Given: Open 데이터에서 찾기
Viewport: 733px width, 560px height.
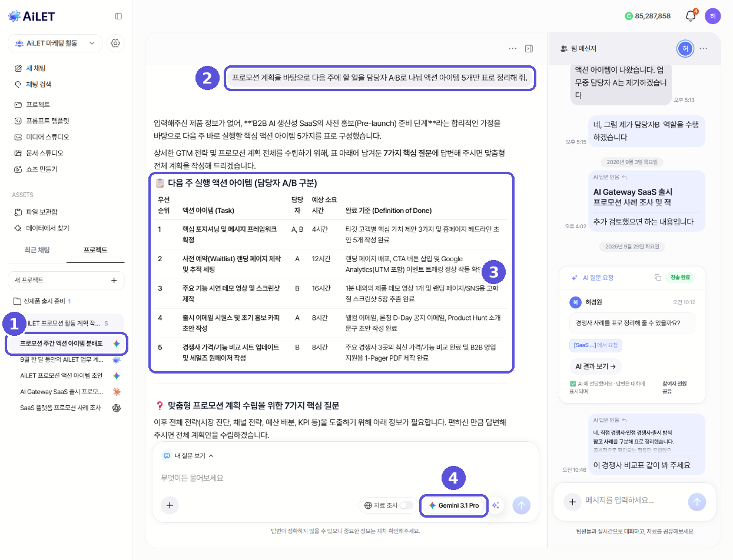Looking at the screenshot, I should pos(41,228).
